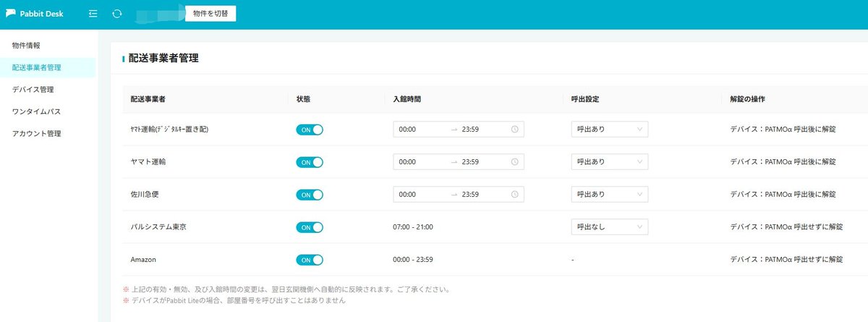The image size is (868, 322).
Task: Click the 入館時間 column header
Action: tap(407, 98)
